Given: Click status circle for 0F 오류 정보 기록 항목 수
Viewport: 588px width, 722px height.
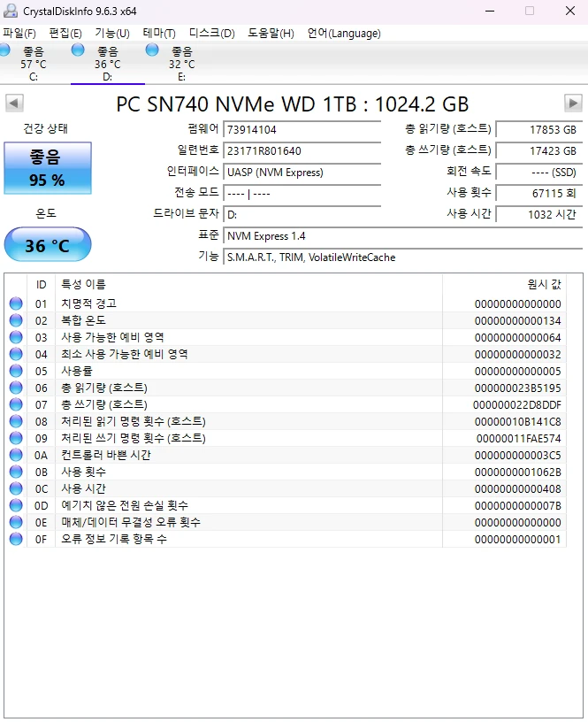Looking at the screenshot, I should (16, 539).
